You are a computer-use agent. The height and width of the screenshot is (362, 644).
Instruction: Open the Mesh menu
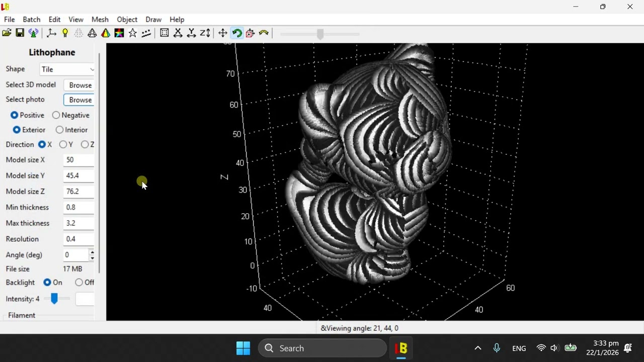[100, 19]
